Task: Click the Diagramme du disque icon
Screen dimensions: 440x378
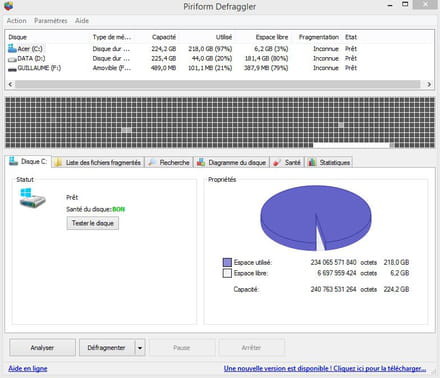Action: click(x=201, y=162)
